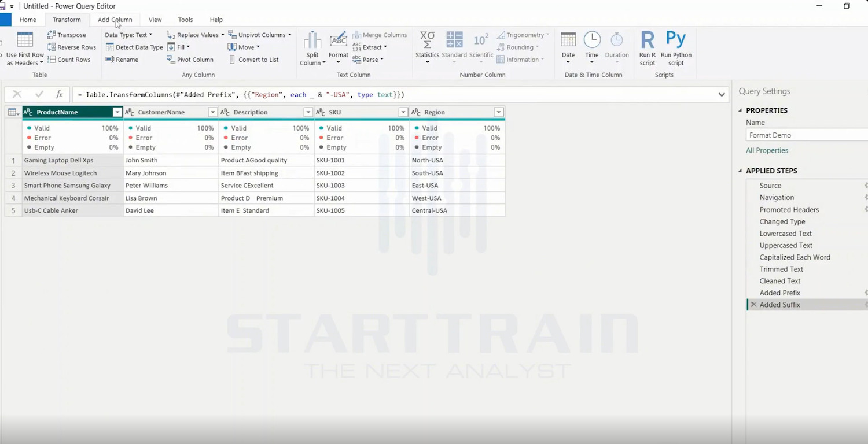Image resolution: width=868 pixels, height=444 pixels.
Task: Click the query Name input field
Action: (x=807, y=135)
